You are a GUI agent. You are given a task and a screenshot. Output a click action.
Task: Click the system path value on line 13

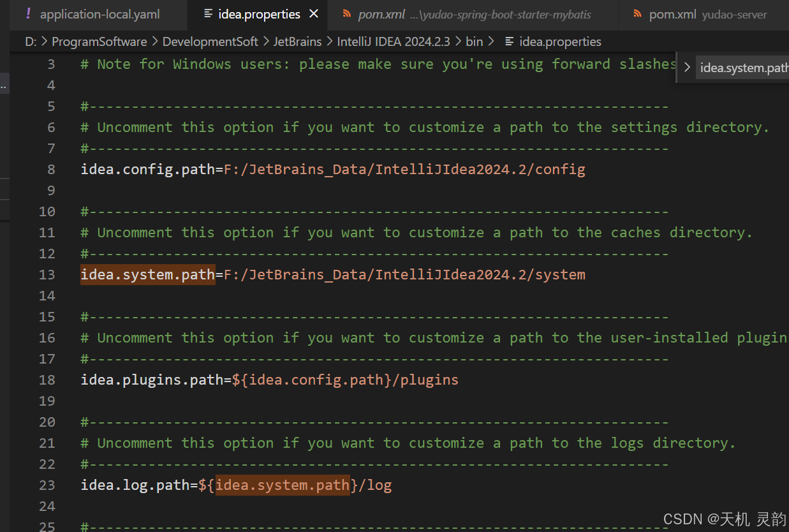(x=404, y=274)
